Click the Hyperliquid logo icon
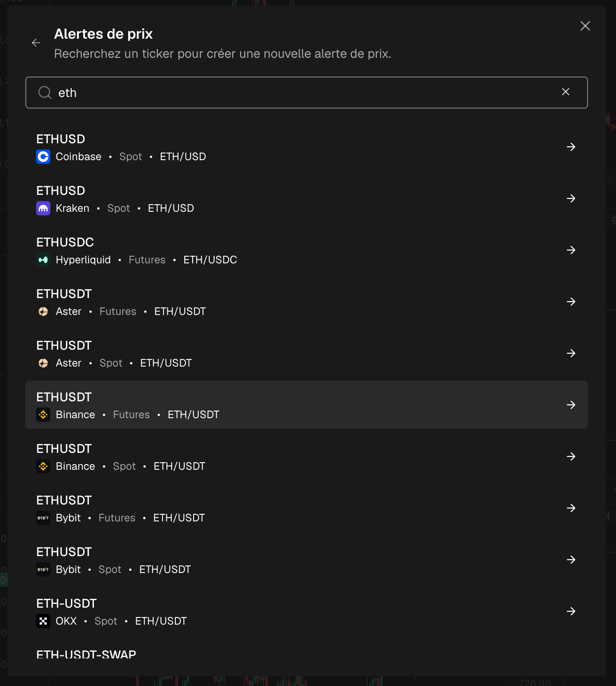Viewport: 616px width, 686px height. (43, 260)
